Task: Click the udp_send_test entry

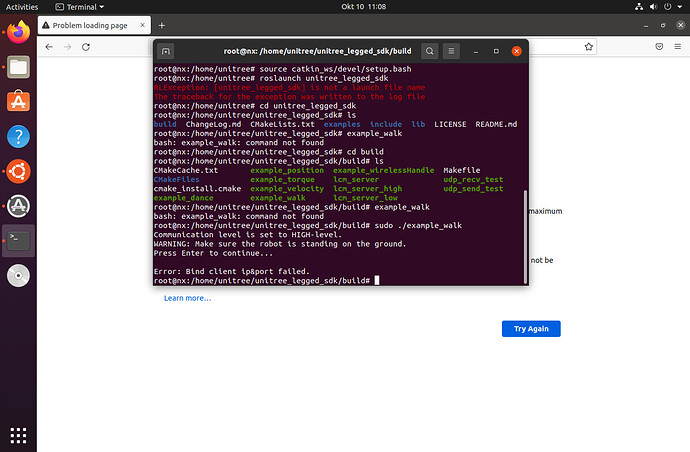Action: [473, 189]
